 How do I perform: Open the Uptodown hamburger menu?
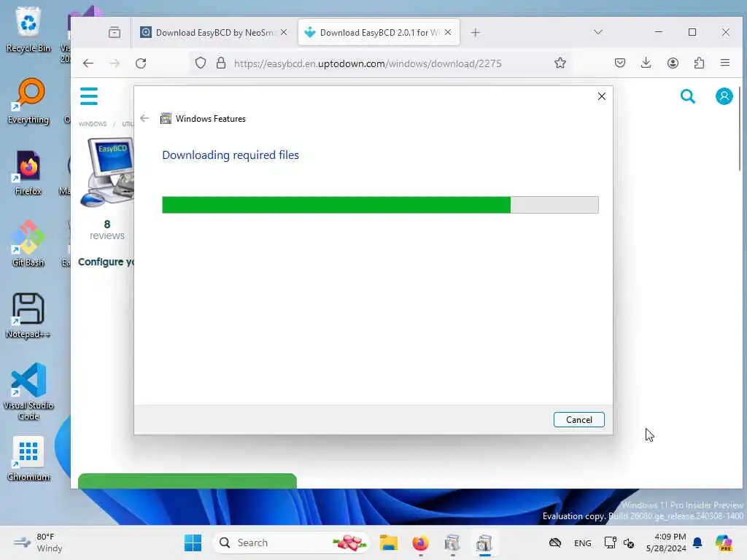click(89, 96)
